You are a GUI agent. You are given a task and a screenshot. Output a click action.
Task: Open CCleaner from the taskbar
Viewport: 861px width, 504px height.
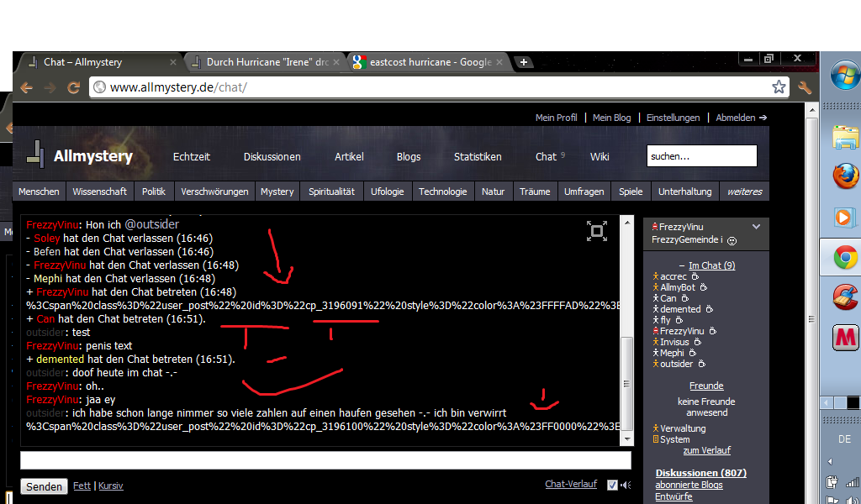[846, 298]
